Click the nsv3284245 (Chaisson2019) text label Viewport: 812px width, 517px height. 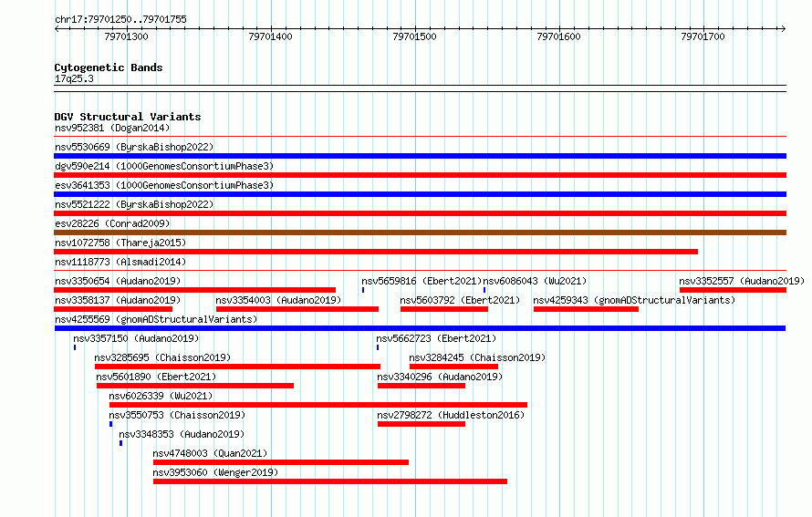(x=477, y=357)
